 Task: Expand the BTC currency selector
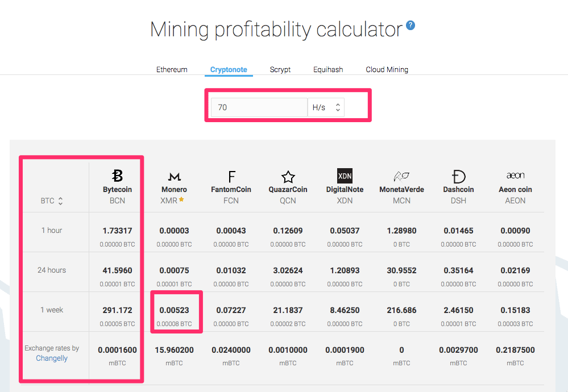[x=52, y=201]
